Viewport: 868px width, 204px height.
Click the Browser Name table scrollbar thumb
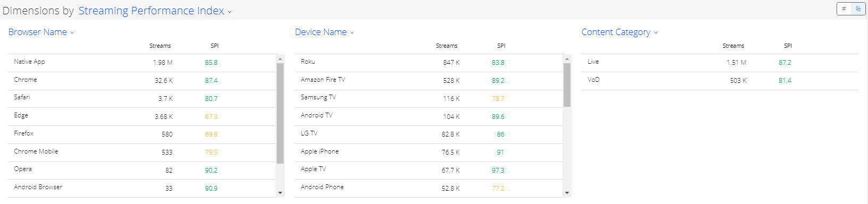point(280,113)
